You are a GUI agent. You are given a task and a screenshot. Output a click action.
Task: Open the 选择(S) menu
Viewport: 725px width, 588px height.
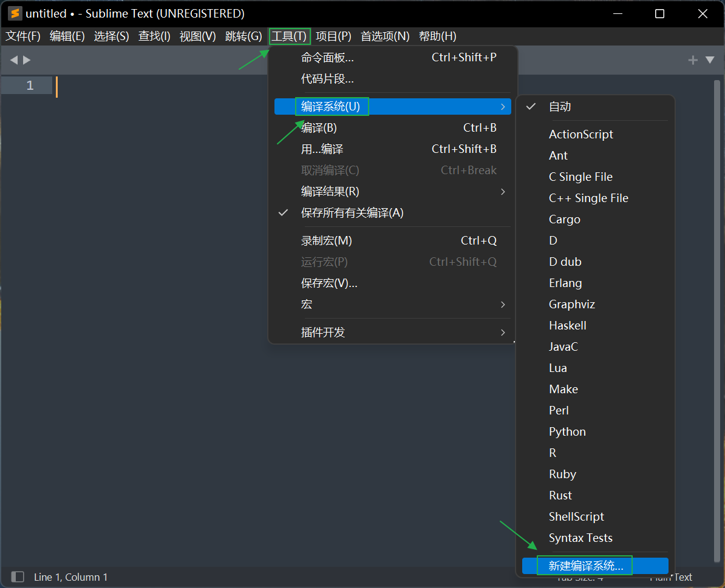(x=112, y=36)
